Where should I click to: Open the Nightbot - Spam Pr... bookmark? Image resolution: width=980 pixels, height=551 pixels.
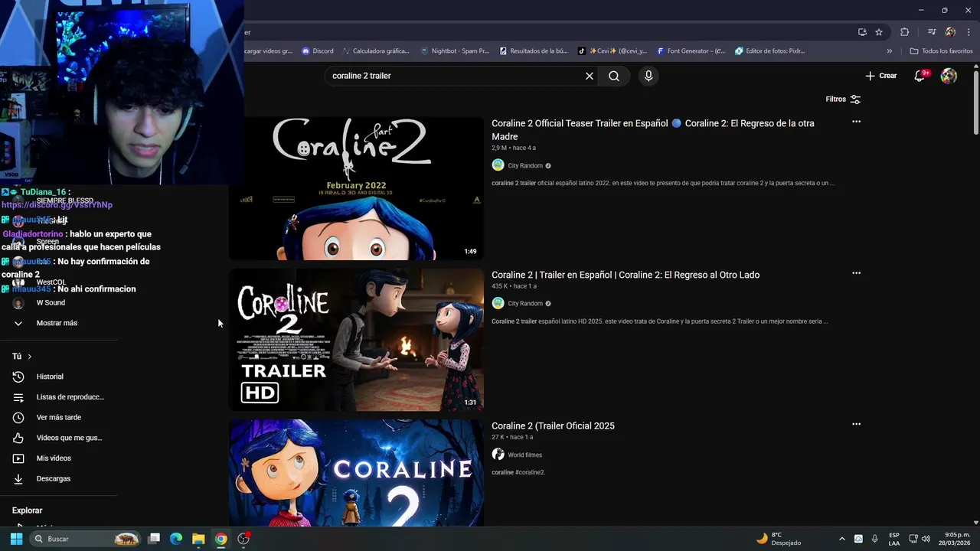(455, 51)
